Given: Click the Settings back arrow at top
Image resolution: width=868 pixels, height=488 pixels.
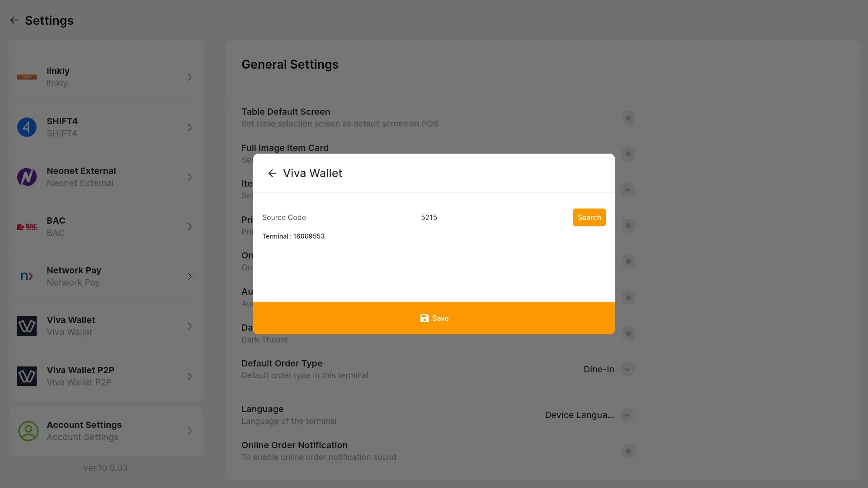Looking at the screenshot, I should click(14, 20).
